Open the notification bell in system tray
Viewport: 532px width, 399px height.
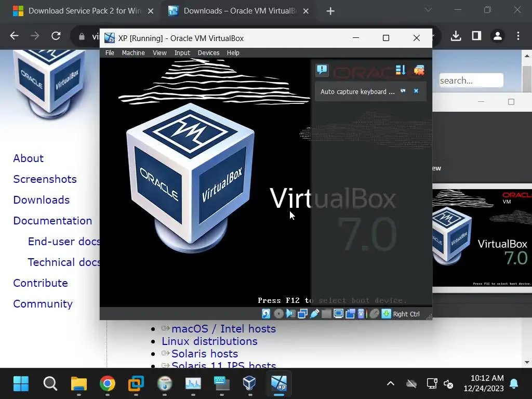coord(514,384)
